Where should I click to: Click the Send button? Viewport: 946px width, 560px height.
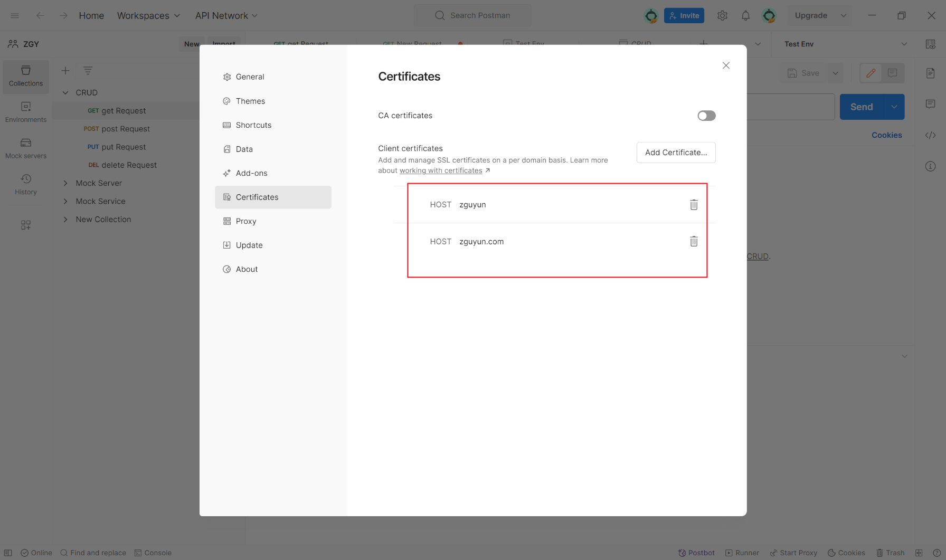point(862,107)
